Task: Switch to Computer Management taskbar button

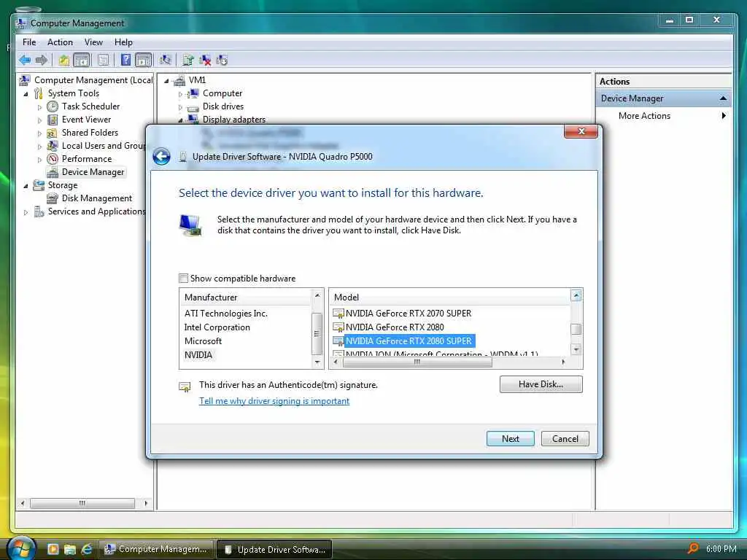Action: click(156, 549)
